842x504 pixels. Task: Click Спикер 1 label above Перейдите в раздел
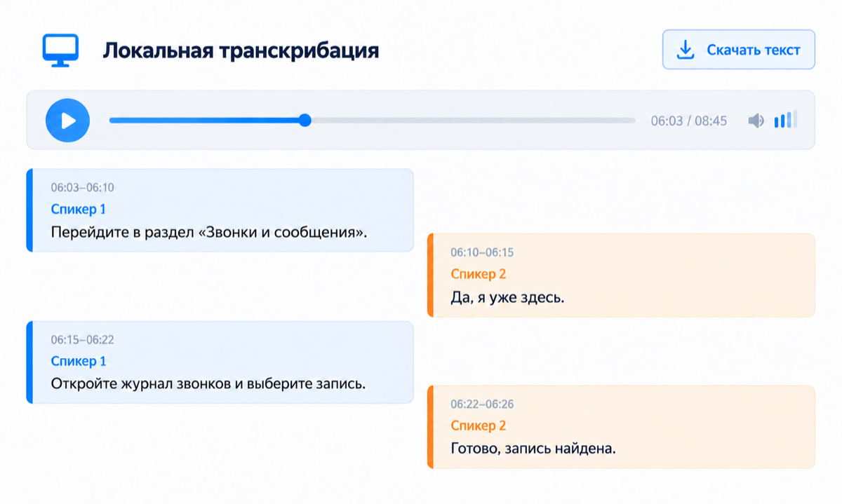(x=79, y=209)
